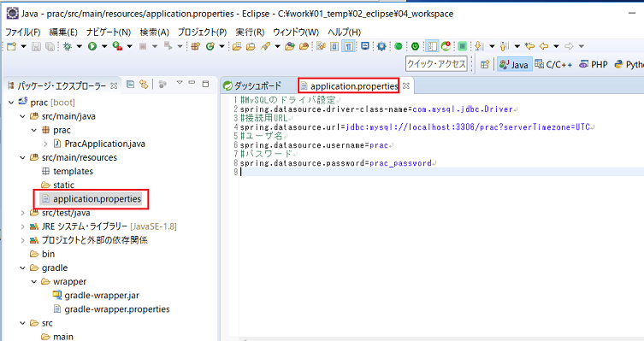Screen dimensions: 644x341
Task: Open the Search flashlight dropdown arrow
Action: [x=278, y=46]
